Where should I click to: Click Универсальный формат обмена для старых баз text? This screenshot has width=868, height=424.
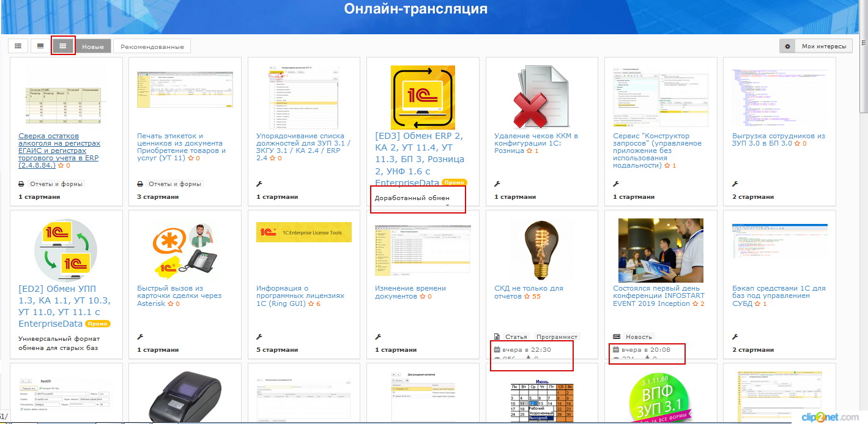click(59, 343)
